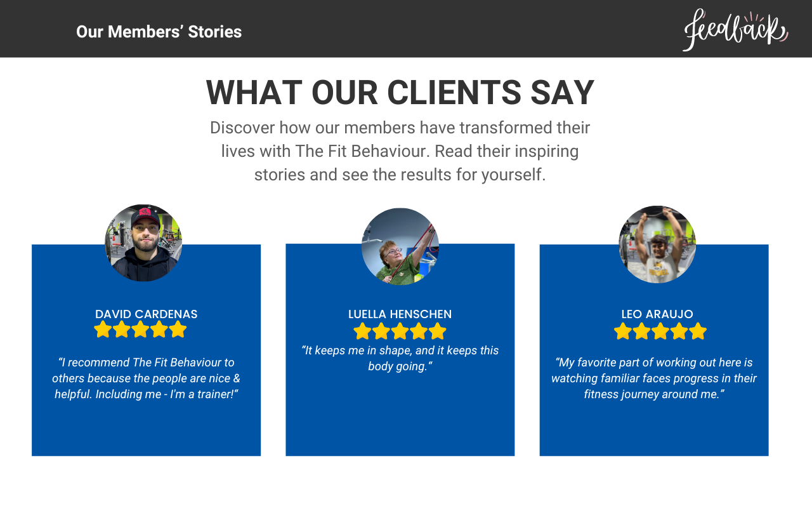The height and width of the screenshot is (508, 812).
Task: Click the WHAT OUR CLIENTS SAY heading
Action: pyautogui.click(x=400, y=93)
